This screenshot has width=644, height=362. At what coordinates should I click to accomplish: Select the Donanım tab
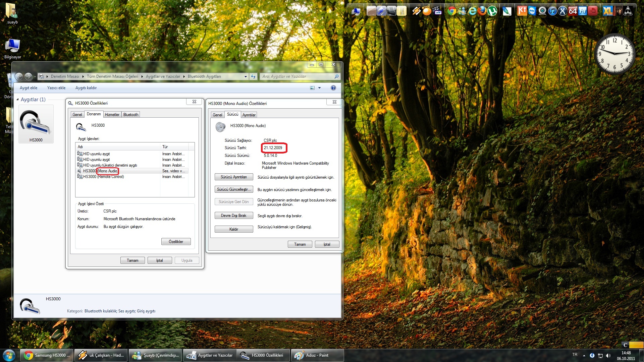(94, 114)
